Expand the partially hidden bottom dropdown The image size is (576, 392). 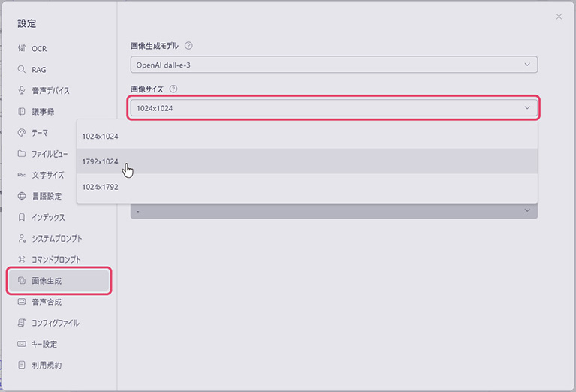pyautogui.click(x=333, y=211)
